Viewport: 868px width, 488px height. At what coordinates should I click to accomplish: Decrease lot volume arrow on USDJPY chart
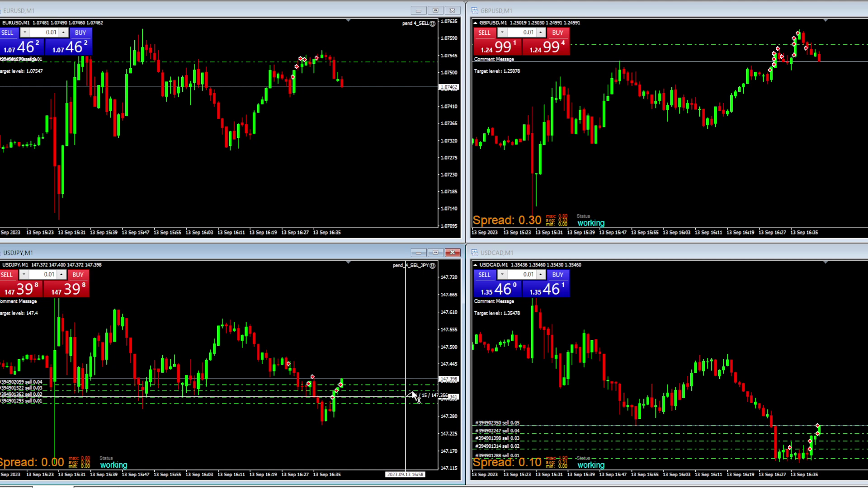coord(24,275)
